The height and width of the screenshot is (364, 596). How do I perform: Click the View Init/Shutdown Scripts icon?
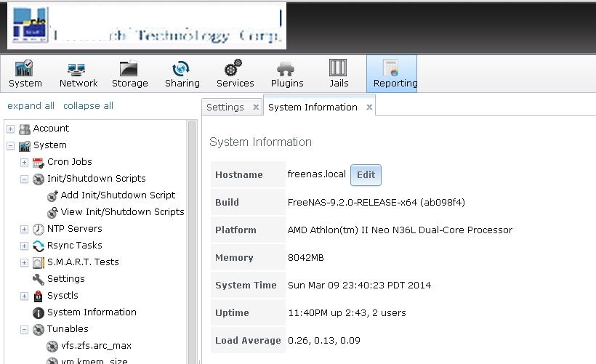[52, 213]
